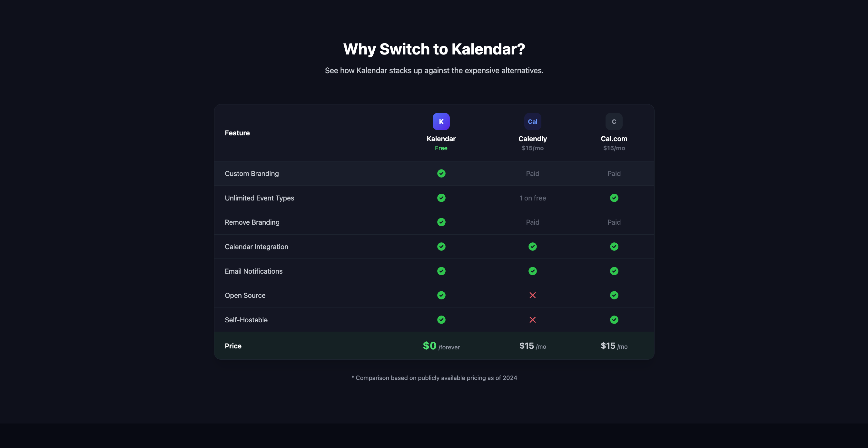This screenshot has width=868, height=448.
Task: Click the 'Why Switch to Kalendar?' heading
Action: (434, 49)
